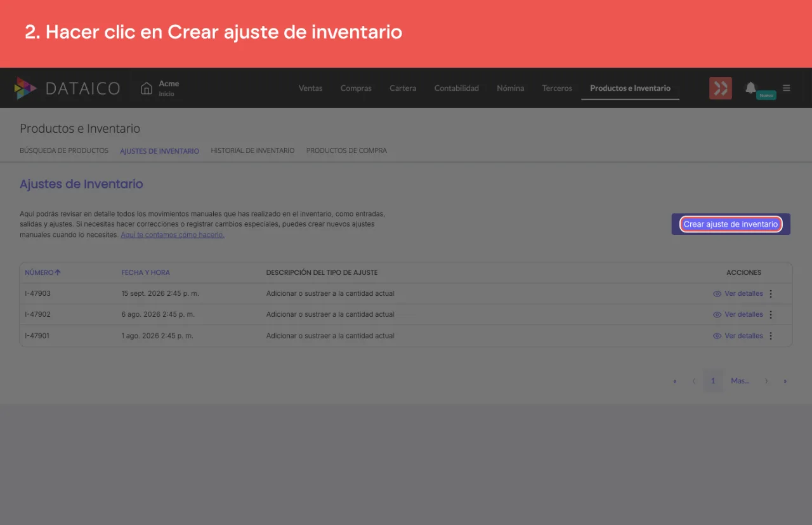
Task: Click the Dataico logo
Action: [x=67, y=88]
